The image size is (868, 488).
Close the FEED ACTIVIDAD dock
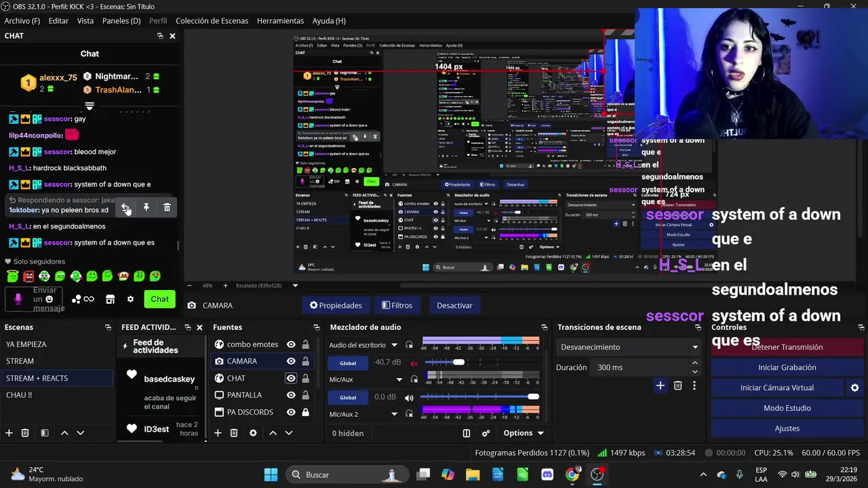[x=199, y=327]
